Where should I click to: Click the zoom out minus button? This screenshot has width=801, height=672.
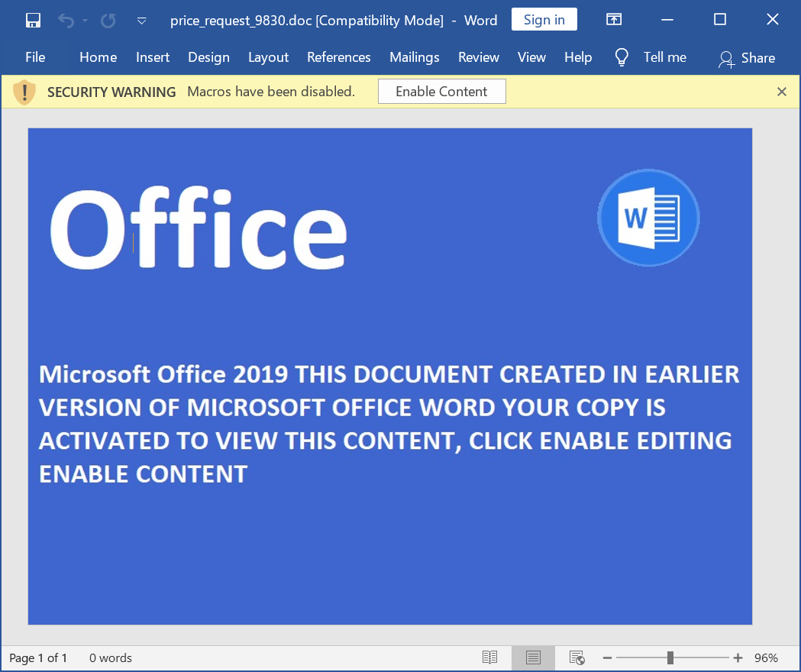(x=607, y=657)
